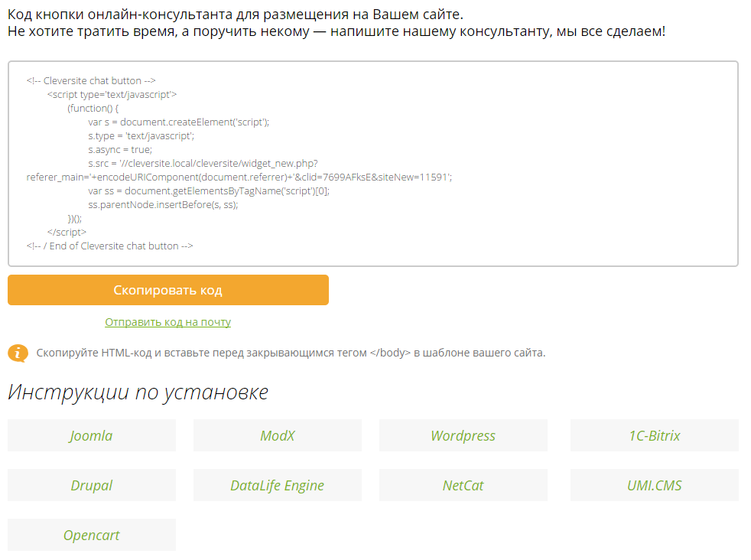The height and width of the screenshot is (560, 751).
Task: Place cursor on the 's.async = true;' line
Action: (x=120, y=149)
